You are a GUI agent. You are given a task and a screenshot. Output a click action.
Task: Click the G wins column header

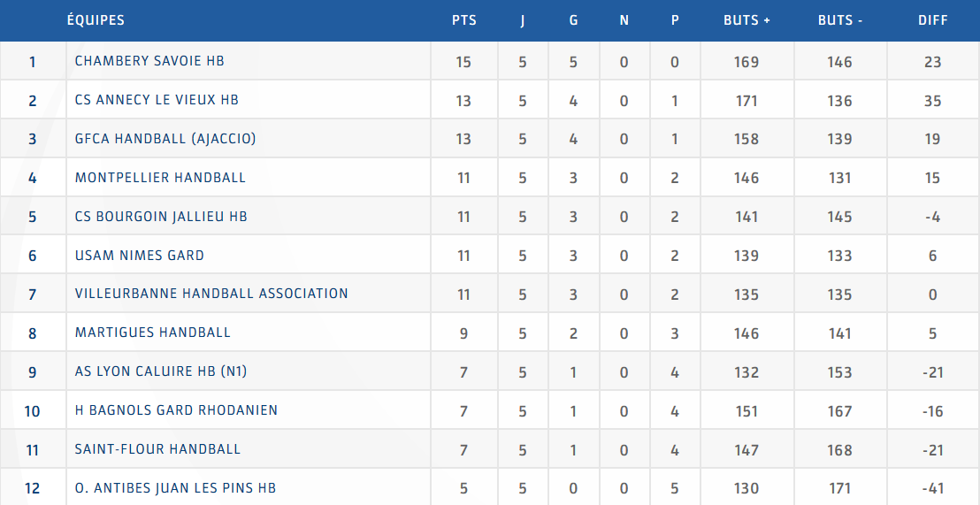coord(573,20)
